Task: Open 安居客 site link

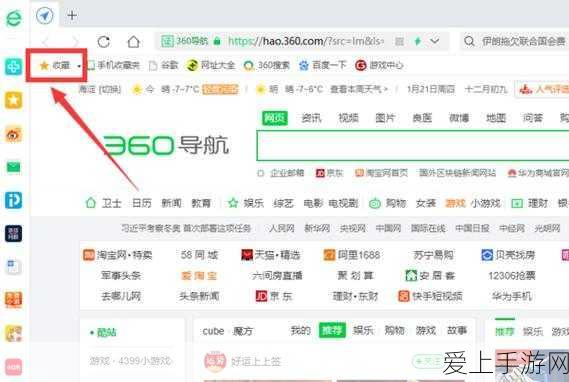Action: click(x=430, y=276)
